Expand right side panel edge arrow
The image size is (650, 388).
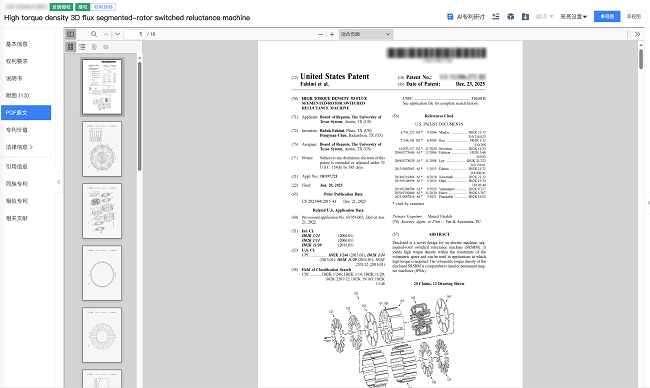[648, 203]
